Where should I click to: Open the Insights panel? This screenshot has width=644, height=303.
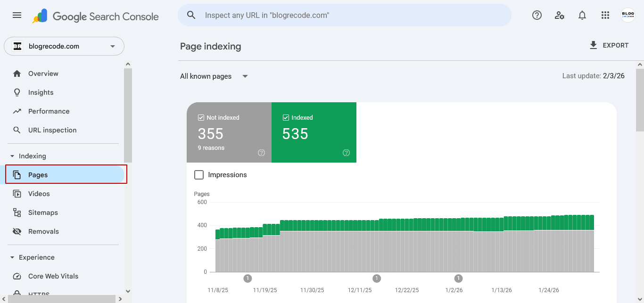[40, 92]
